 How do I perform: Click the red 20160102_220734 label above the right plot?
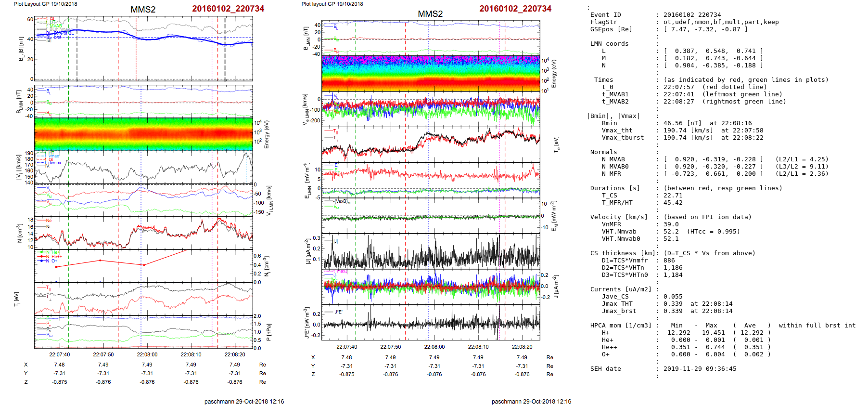[515, 9]
